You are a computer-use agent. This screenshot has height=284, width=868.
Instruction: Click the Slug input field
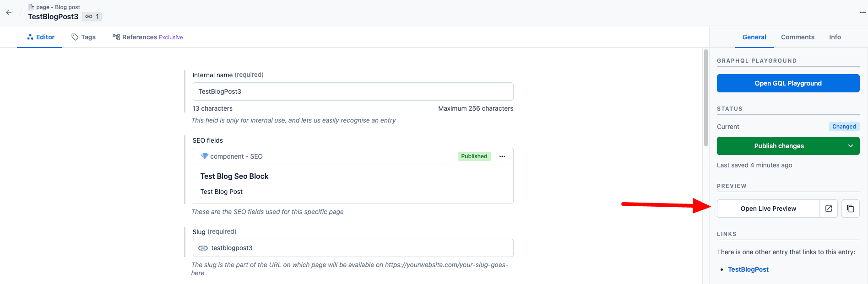pos(357,248)
